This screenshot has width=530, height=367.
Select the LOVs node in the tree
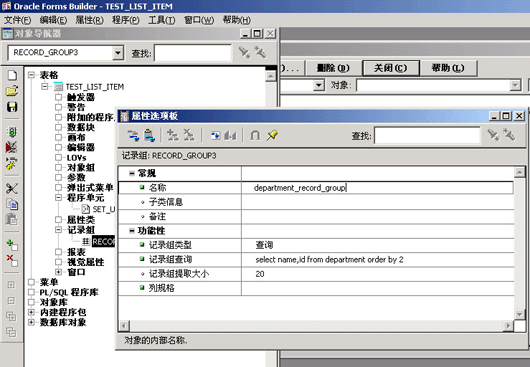coord(76,157)
